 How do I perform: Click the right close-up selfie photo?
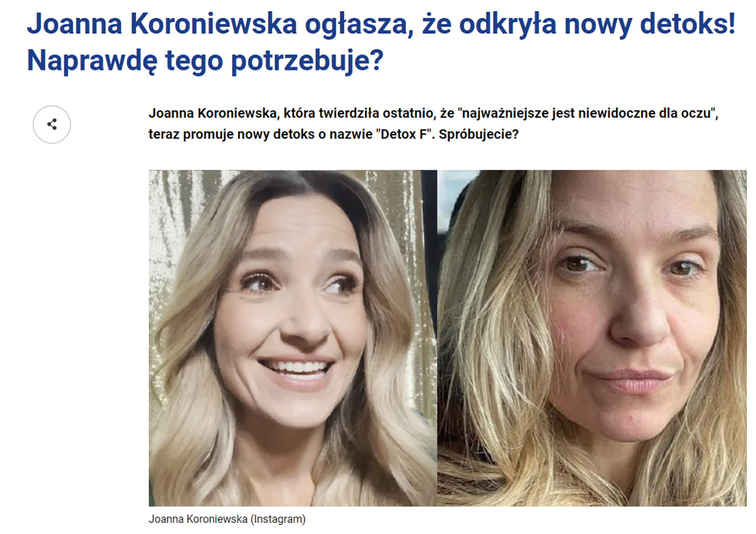click(x=592, y=337)
